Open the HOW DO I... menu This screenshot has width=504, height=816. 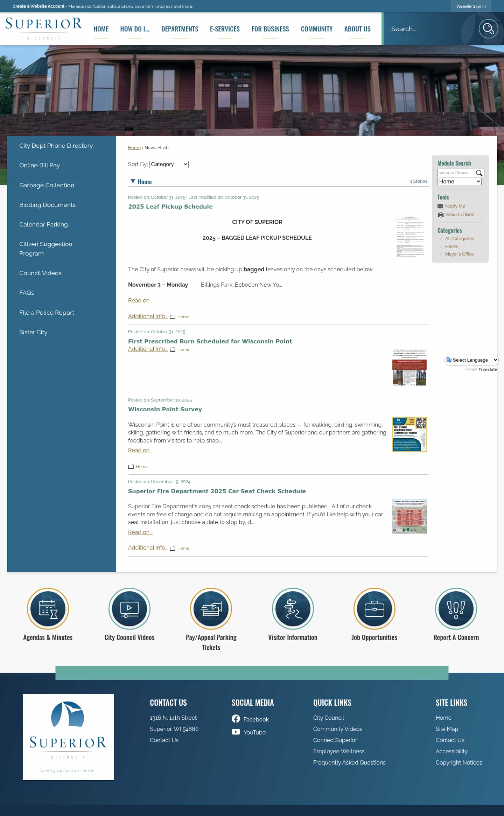[x=135, y=29]
